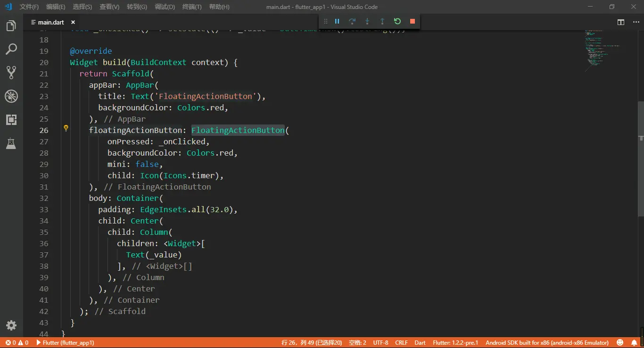Change indentation via 空格: 2
The height and width of the screenshot is (348, 644).
[x=357, y=343]
